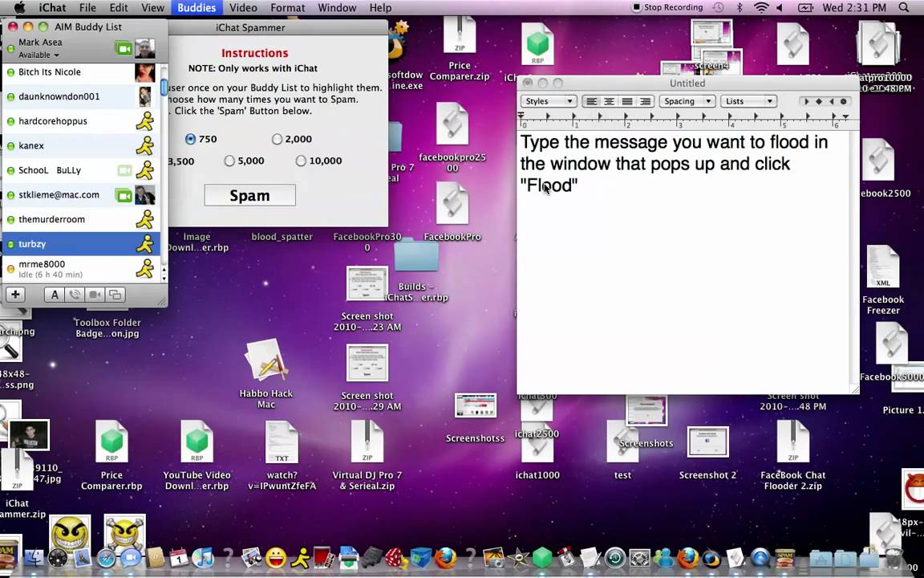Open the Spacing dropdown
Screen dimensions: 924x578
[687, 101]
